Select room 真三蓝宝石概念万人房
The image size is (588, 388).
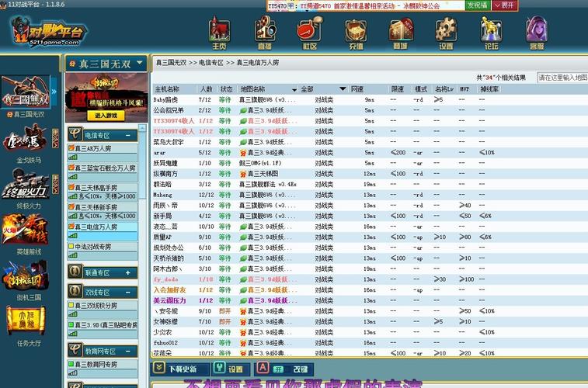click(103, 172)
